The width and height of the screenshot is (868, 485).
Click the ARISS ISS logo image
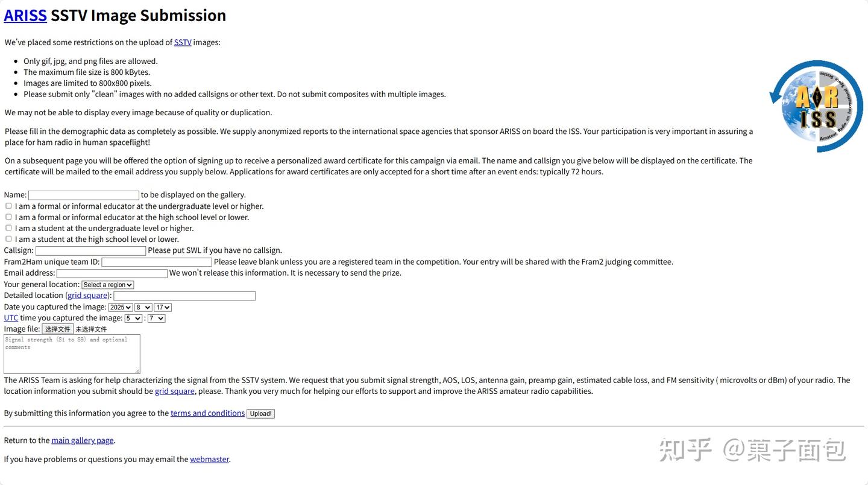(816, 106)
